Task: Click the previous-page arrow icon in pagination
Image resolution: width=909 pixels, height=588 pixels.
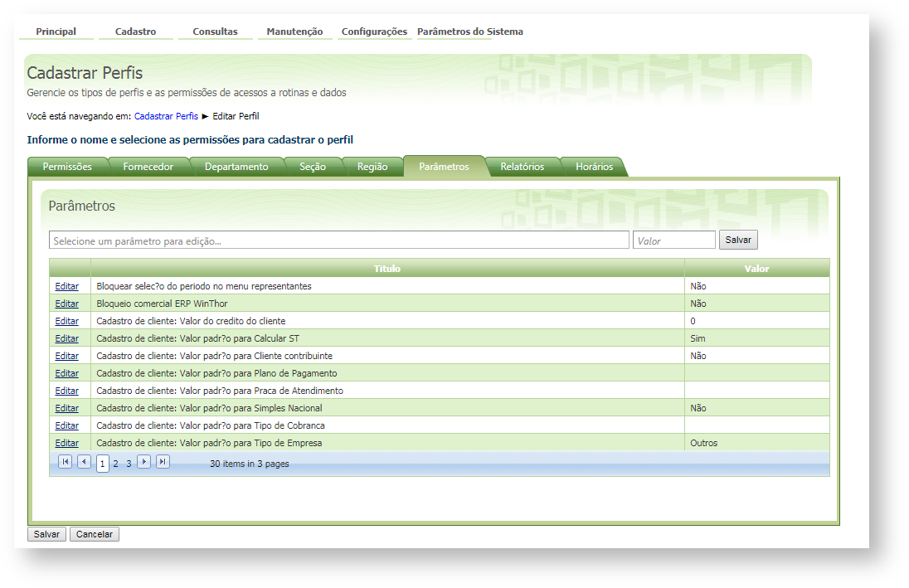Action: [83, 461]
